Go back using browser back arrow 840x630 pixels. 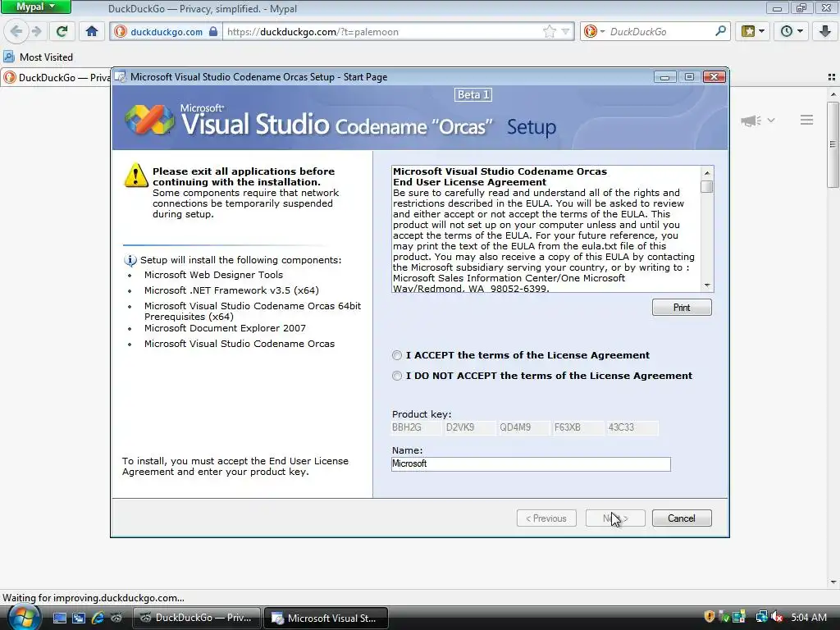(x=16, y=31)
